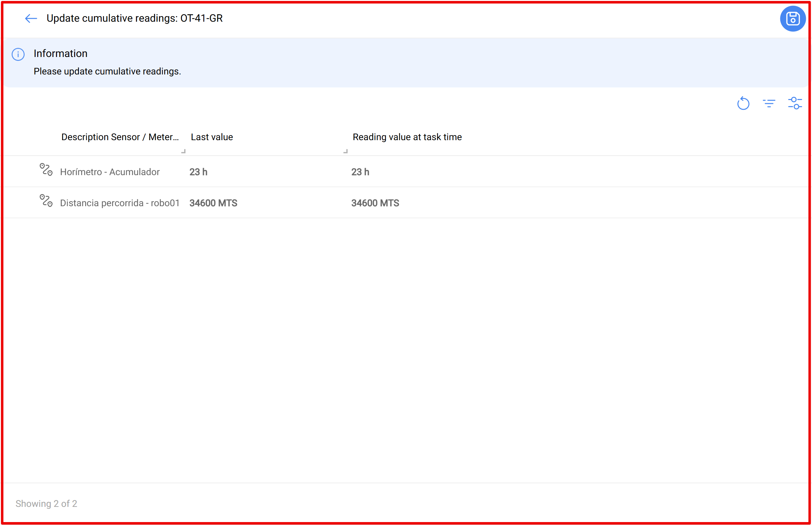Image resolution: width=812 pixels, height=525 pixels.
Task: Click the blue save button
Action: (x=792, y=19)
